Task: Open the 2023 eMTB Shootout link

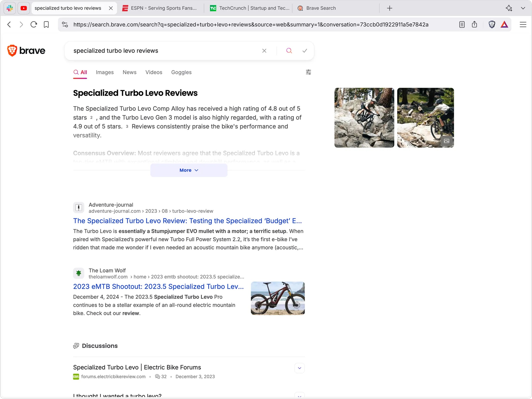Action: pyautogui.click(x=158, y=286)
